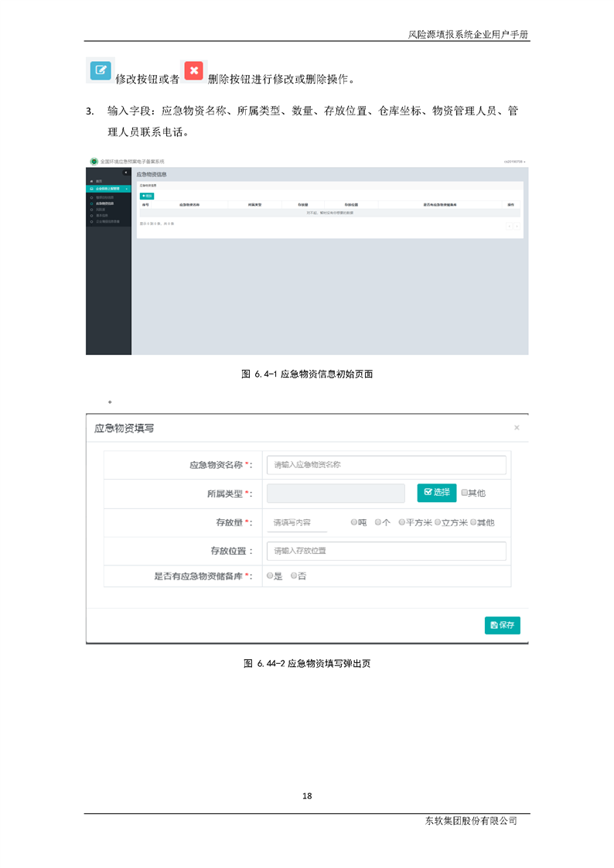Click the 序号 column header
Screen dimensions: 614x868
click(x=145, y=205)
